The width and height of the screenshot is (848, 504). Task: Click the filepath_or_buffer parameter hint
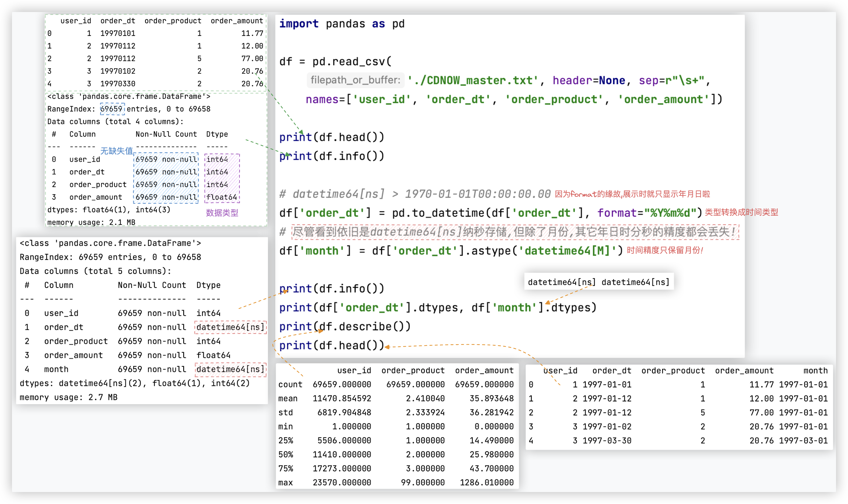click(x=355, y=80)
